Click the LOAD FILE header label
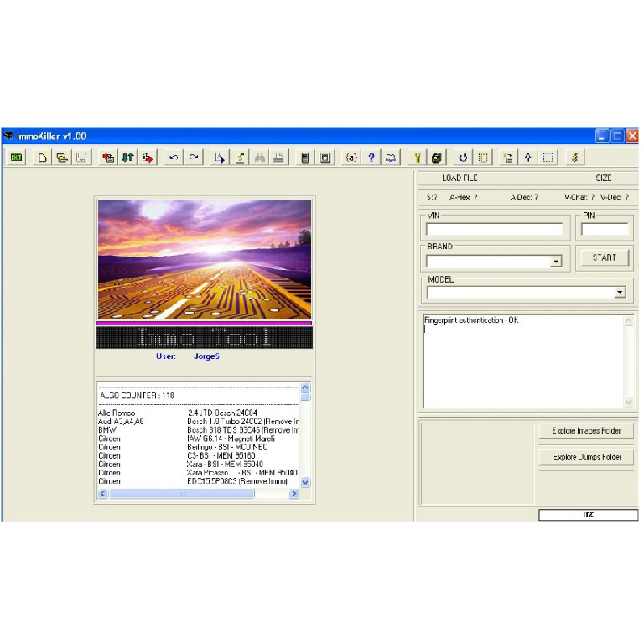The width and height of the screenshot is (644, 644). pyautogui.click(x=460, y=178)
